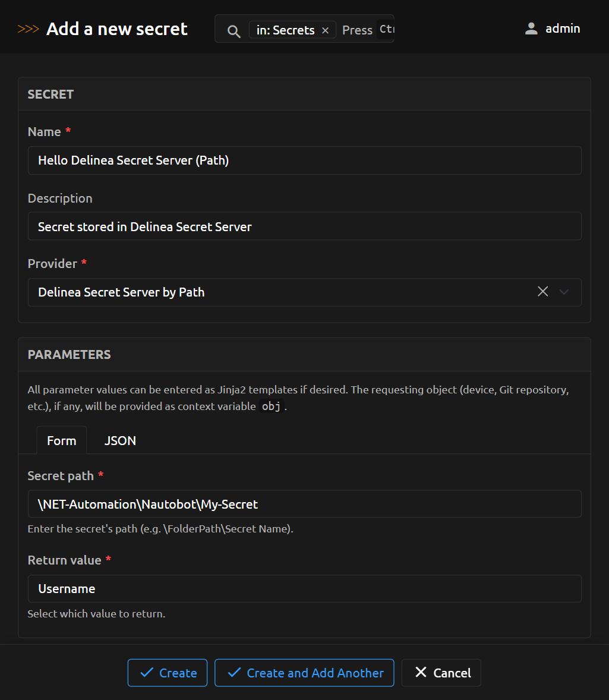Screen dimensions: 609x700
Task: Clear the selected Provider value
Action: coord(542,292)
